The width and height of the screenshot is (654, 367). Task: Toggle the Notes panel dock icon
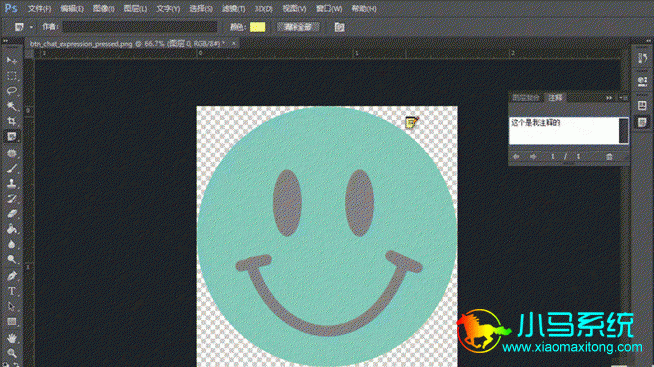coord(642,122)
